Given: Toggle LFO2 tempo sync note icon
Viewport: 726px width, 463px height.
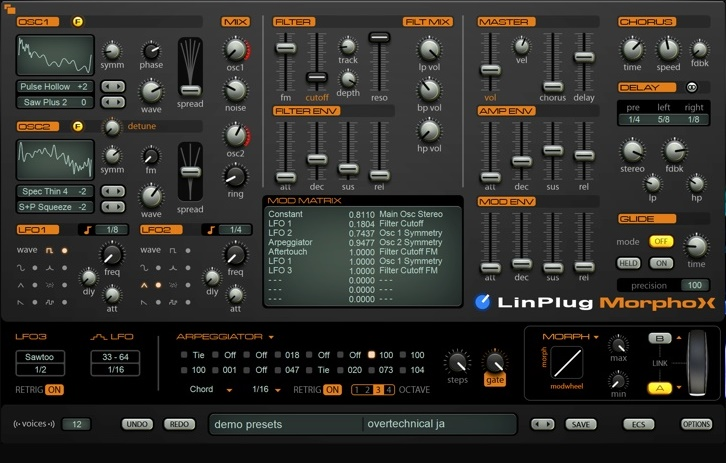Looking at the screenshot, I should pyautogui.click(x=211, y=230).
